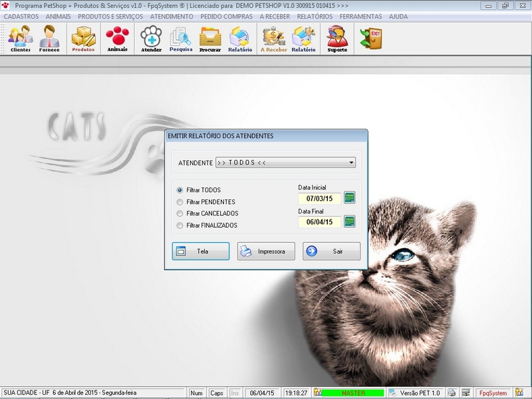
Task: Click the Ins indicator in status bar
Action: tap(235, 393)
